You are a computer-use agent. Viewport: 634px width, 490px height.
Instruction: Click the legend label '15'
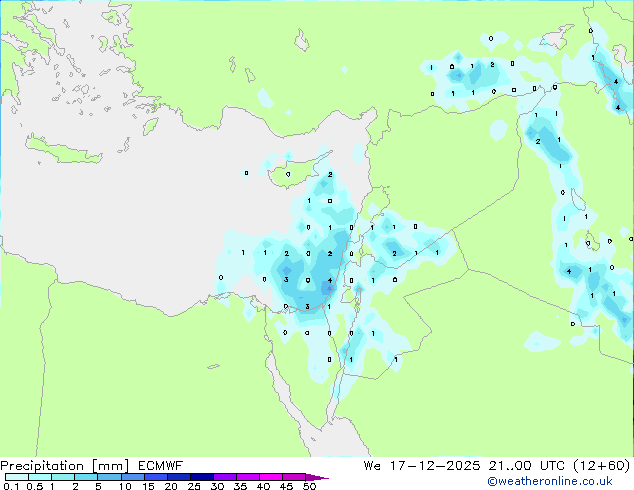point(148,486)
